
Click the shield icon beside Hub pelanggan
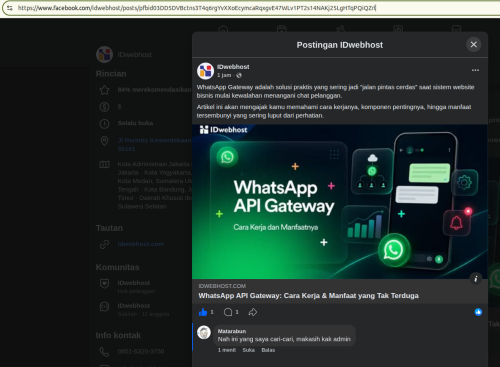coord(104,284)
